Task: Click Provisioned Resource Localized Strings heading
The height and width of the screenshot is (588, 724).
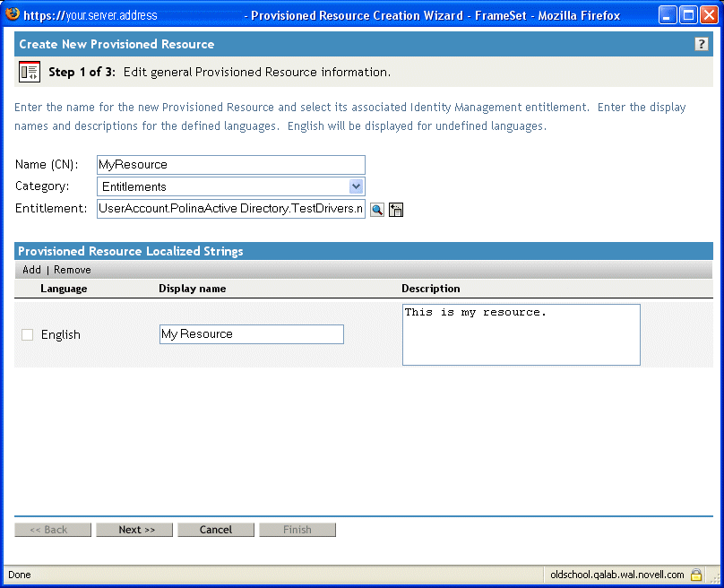Action: coord(131,251)
